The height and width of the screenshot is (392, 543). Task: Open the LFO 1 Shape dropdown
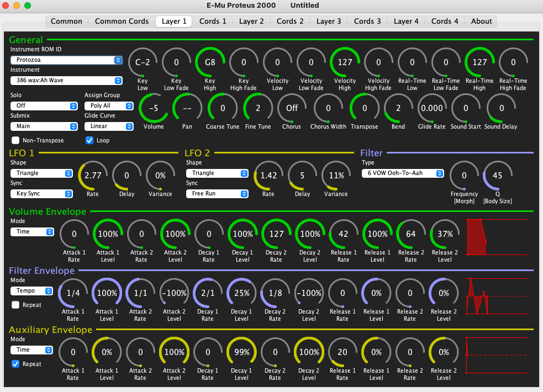click(41, 173)
